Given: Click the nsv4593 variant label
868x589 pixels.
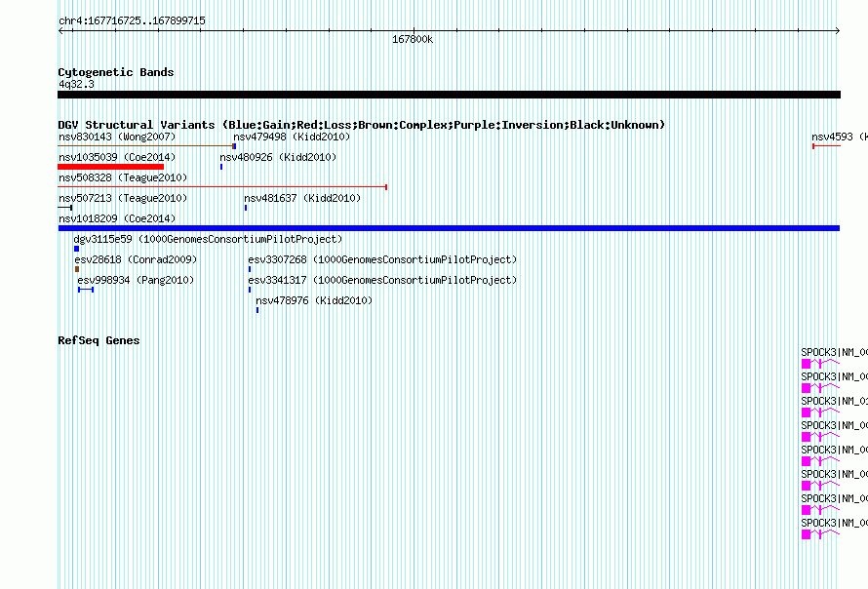Looking at the screenshot, I should point(839,137).
